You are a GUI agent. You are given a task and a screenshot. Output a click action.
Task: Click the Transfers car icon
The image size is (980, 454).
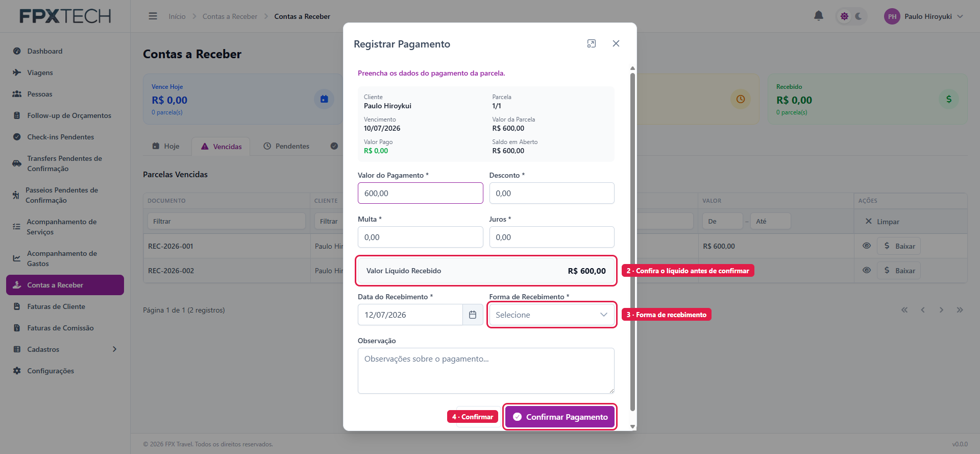tap(17, 163)
